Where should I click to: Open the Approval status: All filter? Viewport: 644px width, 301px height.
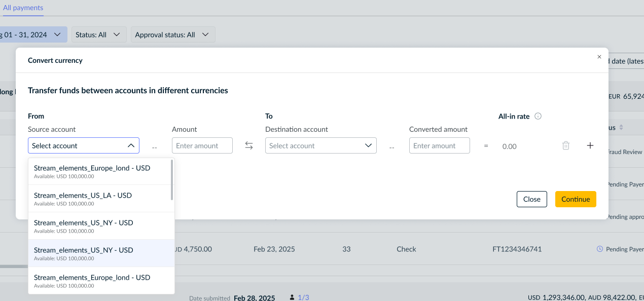click(173, 34)
